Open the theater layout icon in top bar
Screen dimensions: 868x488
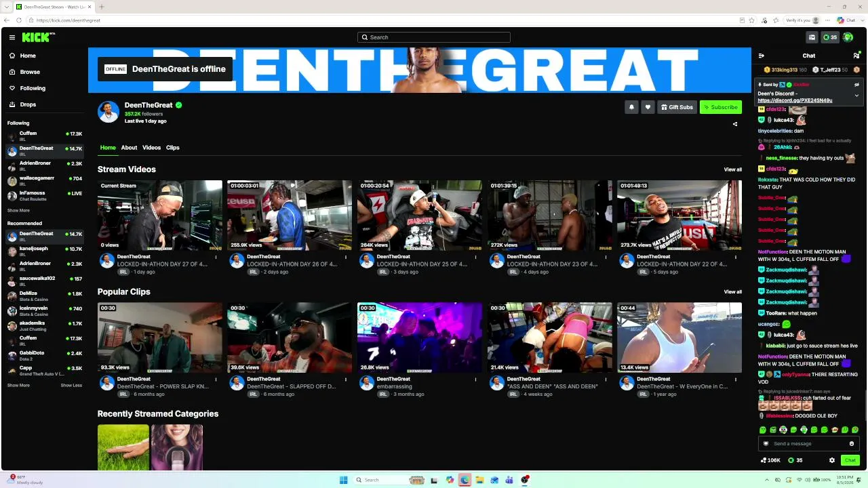812,37
